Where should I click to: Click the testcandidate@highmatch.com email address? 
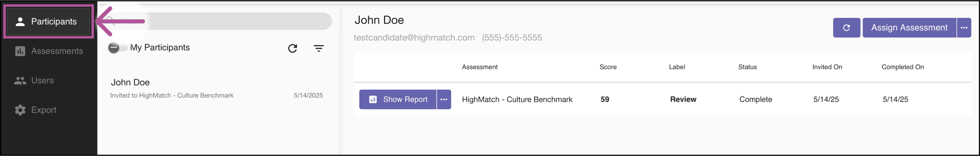[414, 37]
